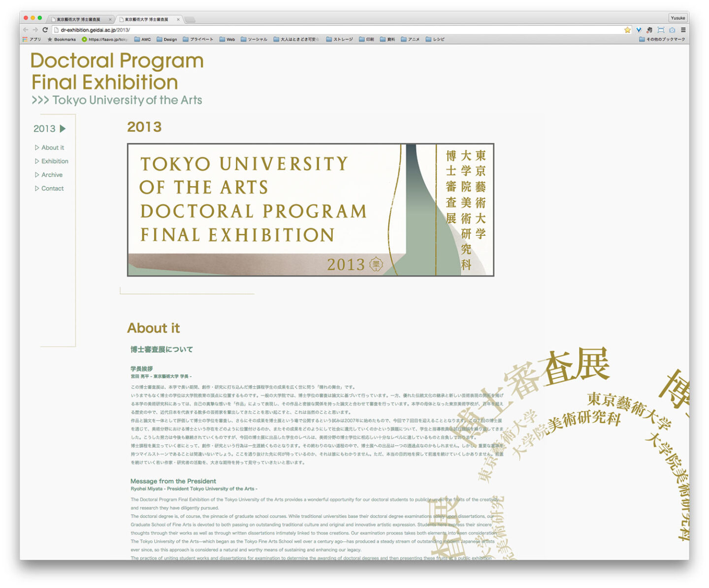The height and width of the screenshot is (588, 709).
Task: Open the Exhibition link in sidebar
Action: [55, 161]
